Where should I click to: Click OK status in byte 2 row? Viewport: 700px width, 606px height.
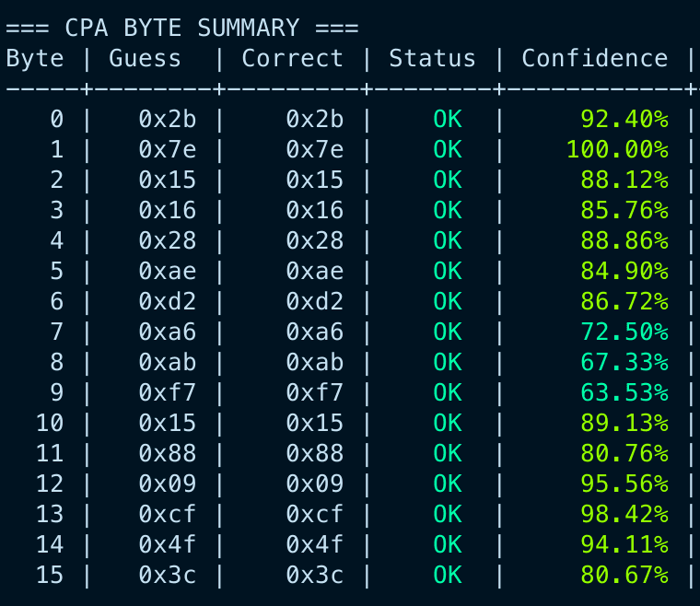coord(448,180)
